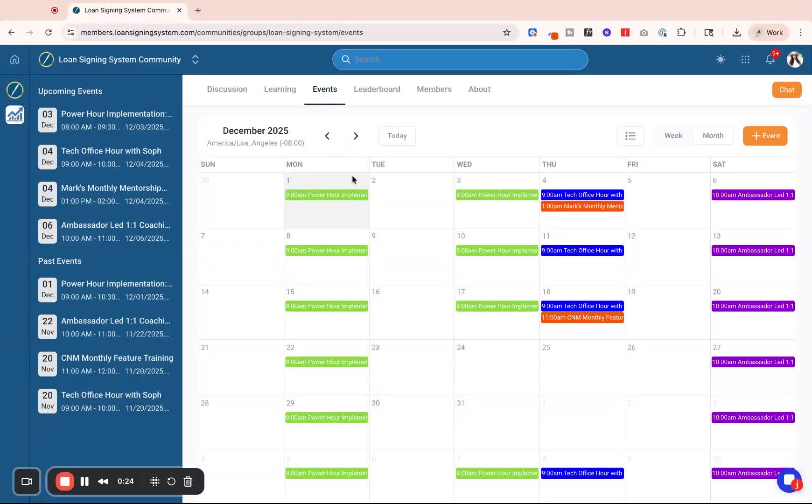Open Dec 10 Power Hour calendar event

497,251
